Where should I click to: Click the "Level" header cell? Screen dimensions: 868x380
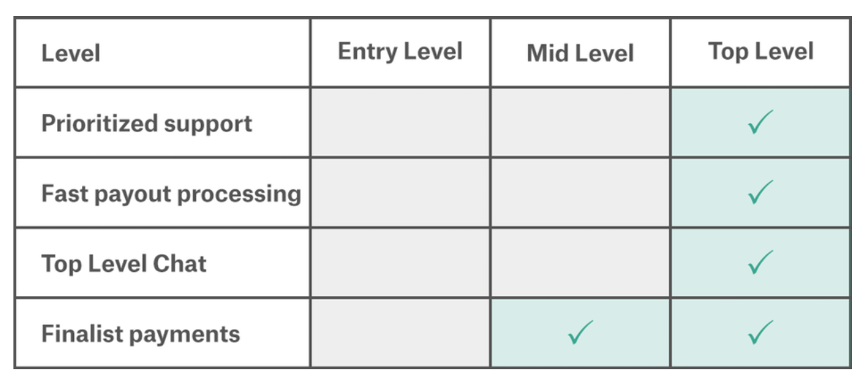(71, 54)
